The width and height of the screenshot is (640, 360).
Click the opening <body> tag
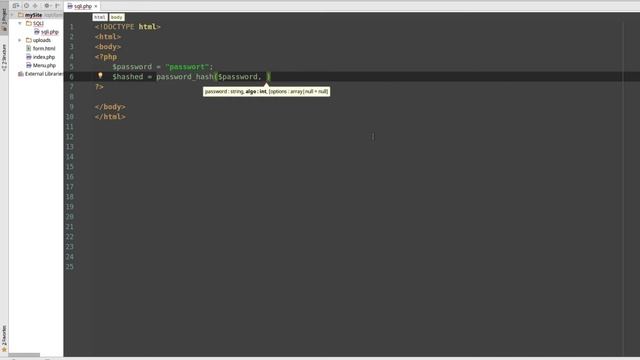click(x=108, y=47)
